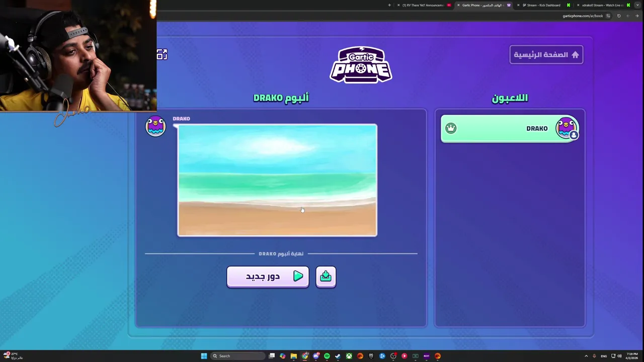Open Spotify from the taskbar
The height and width of the screenshot is (362, 644).
[x=327, y=356]
